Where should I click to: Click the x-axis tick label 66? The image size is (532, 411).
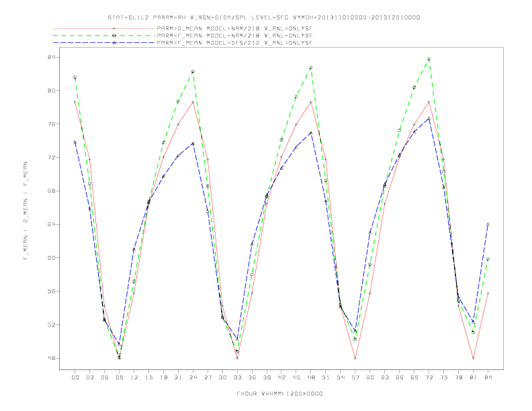coord(400,377)
